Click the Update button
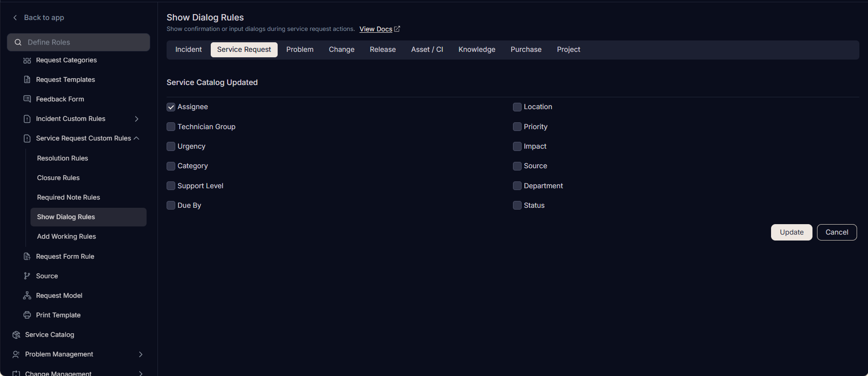The width and height of the screenshot is (868, 376). pos(792,232)
